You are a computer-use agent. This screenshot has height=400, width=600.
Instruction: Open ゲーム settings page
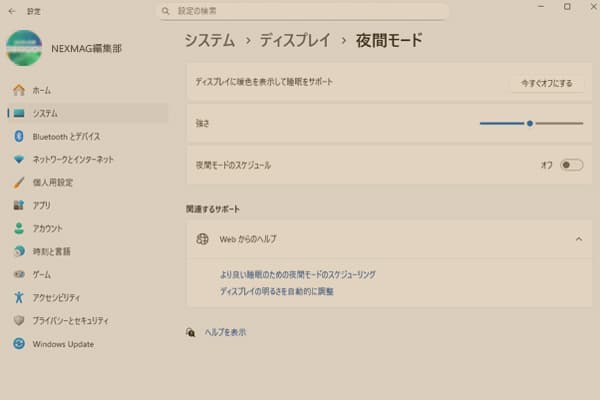click(x=87, y=274)
